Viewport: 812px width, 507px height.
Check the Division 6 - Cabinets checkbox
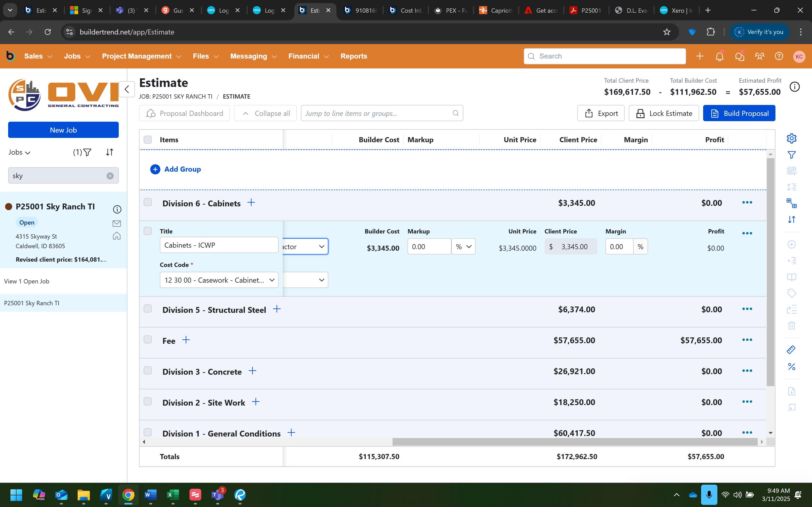coord(148,202)
